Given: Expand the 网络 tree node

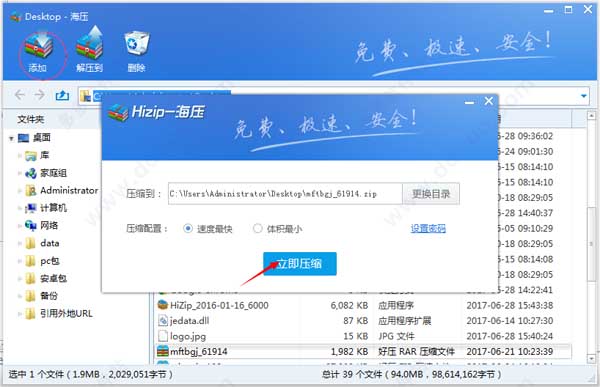Looking at the screenshot, I should coord(20,225).
